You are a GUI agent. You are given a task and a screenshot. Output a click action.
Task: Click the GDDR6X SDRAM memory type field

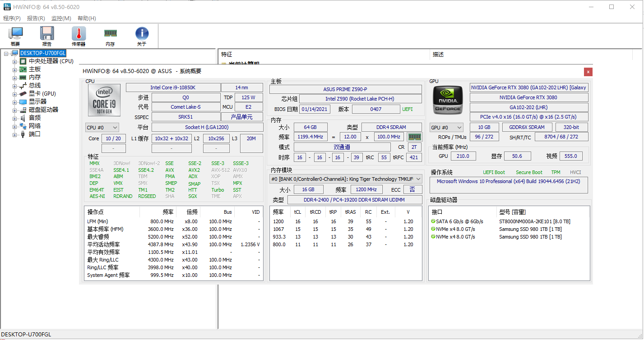point(527,128)
